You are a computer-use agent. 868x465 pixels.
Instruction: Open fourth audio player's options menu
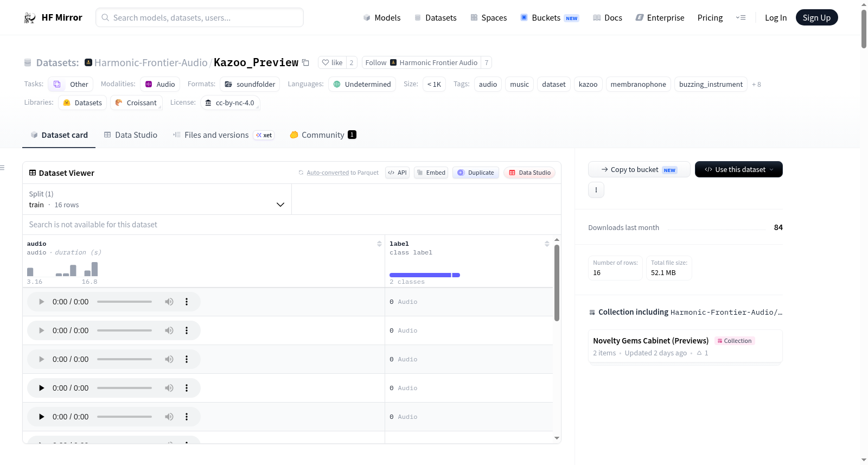coord(187,388)
